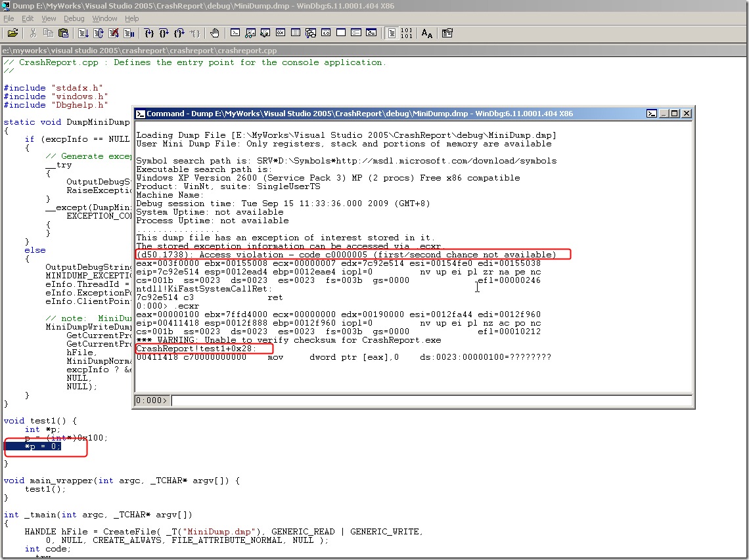Maximize the Command window

675,114
